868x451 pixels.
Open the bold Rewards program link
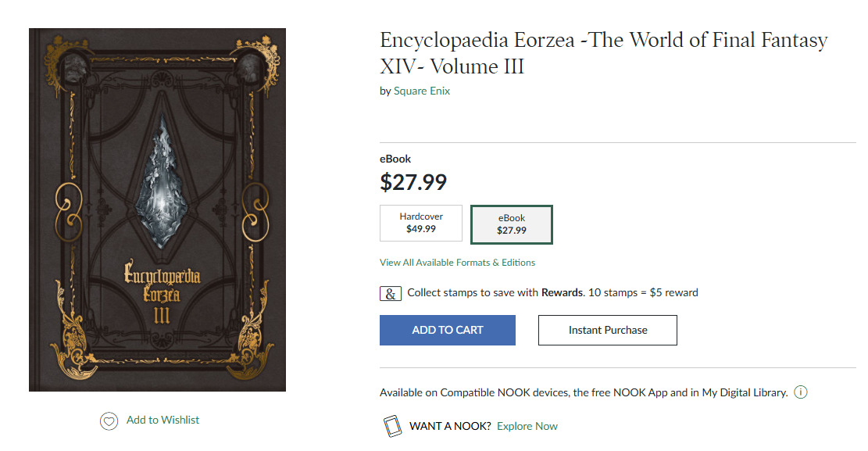pos(562,292)
